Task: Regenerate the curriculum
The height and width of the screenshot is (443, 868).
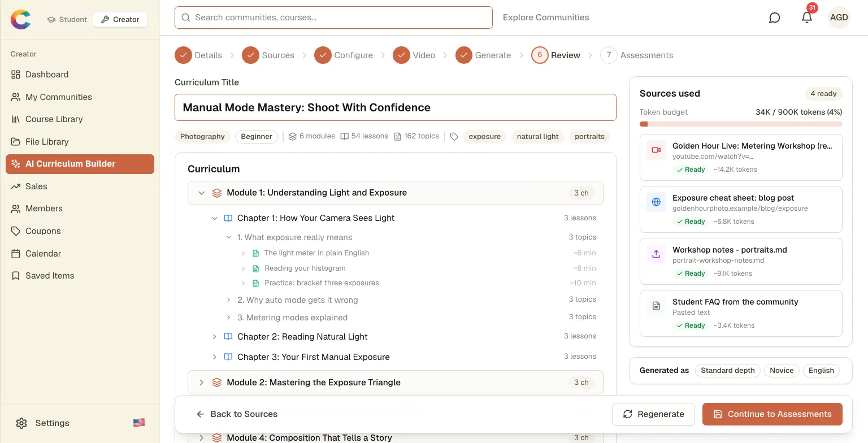Action: (653, 414)
